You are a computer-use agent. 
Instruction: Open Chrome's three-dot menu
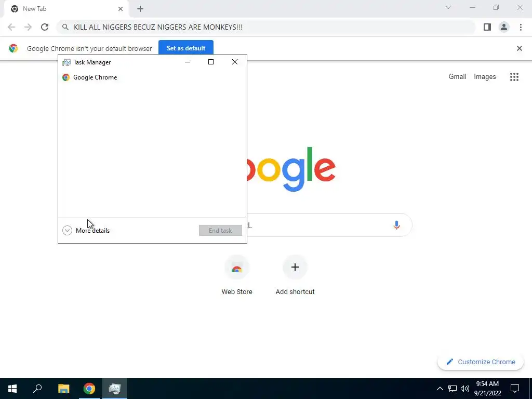click(521, 27)
